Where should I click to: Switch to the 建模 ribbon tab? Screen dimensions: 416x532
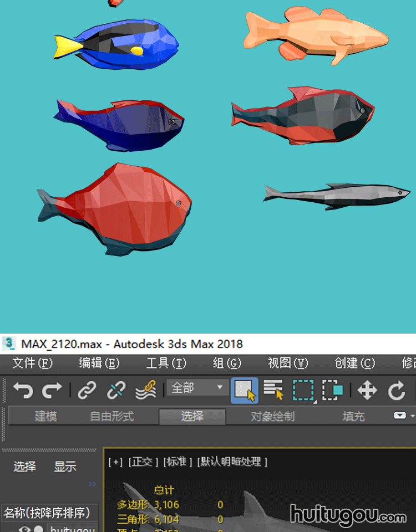point(45,416)
